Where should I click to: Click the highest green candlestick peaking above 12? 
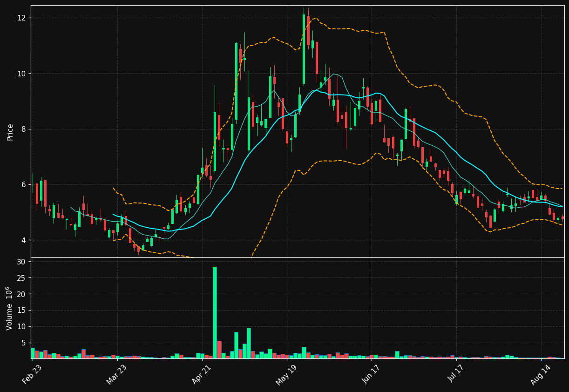[304, 49]
